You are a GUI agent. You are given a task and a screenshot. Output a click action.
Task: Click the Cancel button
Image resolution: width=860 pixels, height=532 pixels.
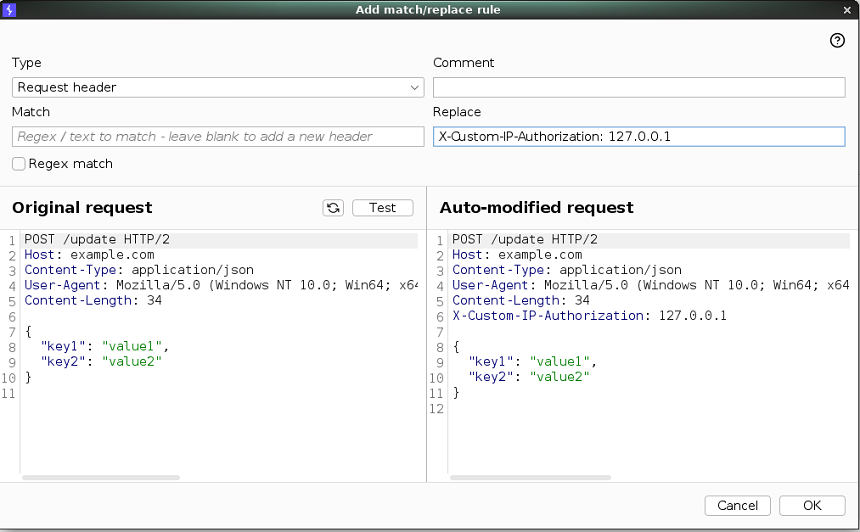point(737,506)
